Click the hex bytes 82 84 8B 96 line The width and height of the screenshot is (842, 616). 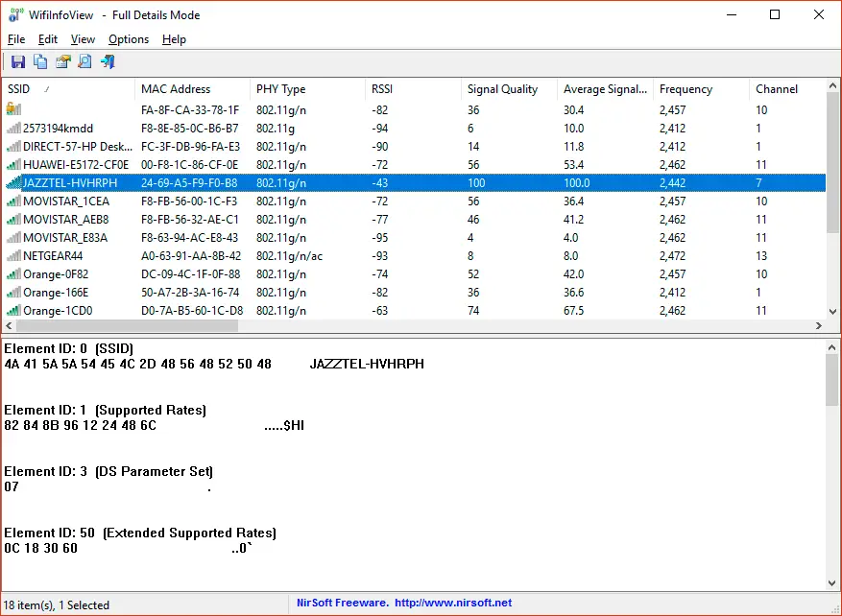click(x=80, y=426)
